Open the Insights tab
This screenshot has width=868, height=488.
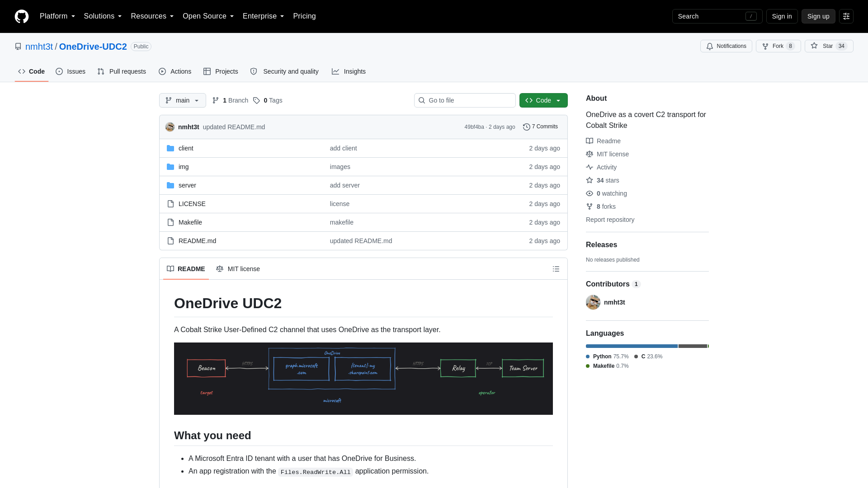pyautogui.click(x=349, y=71)
